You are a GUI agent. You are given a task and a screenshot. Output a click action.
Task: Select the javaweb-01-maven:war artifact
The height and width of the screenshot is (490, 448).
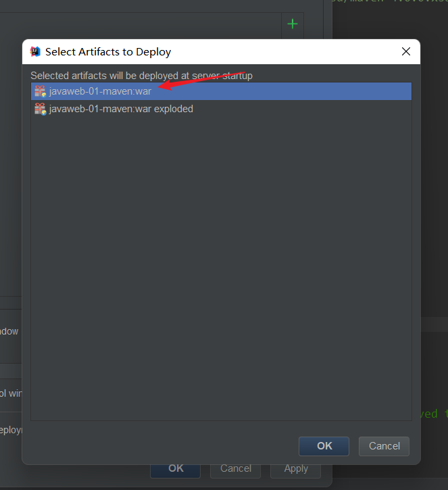(221, 91)
